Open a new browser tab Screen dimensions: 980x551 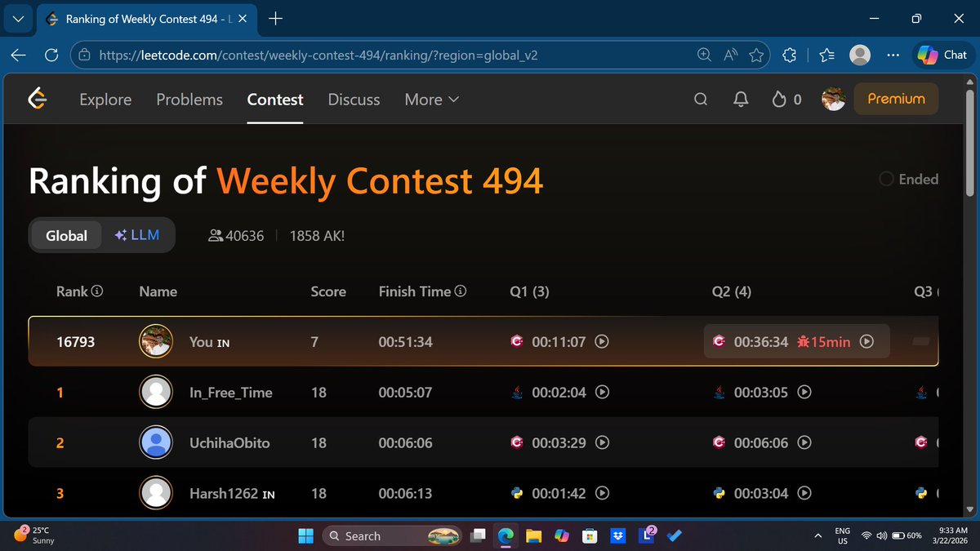click(275, 18)
